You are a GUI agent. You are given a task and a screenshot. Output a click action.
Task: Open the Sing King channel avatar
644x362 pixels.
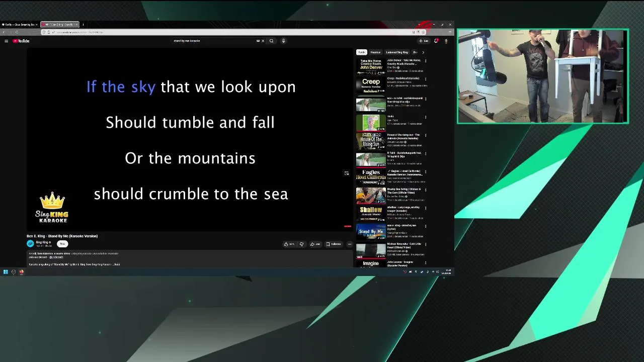tap(30, 243)
